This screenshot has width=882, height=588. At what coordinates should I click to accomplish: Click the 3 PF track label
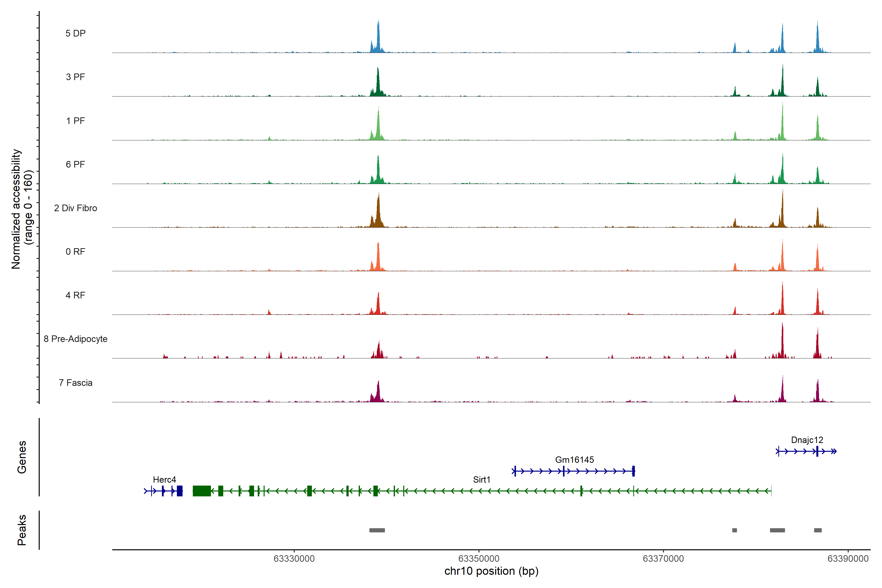point(75,77)
